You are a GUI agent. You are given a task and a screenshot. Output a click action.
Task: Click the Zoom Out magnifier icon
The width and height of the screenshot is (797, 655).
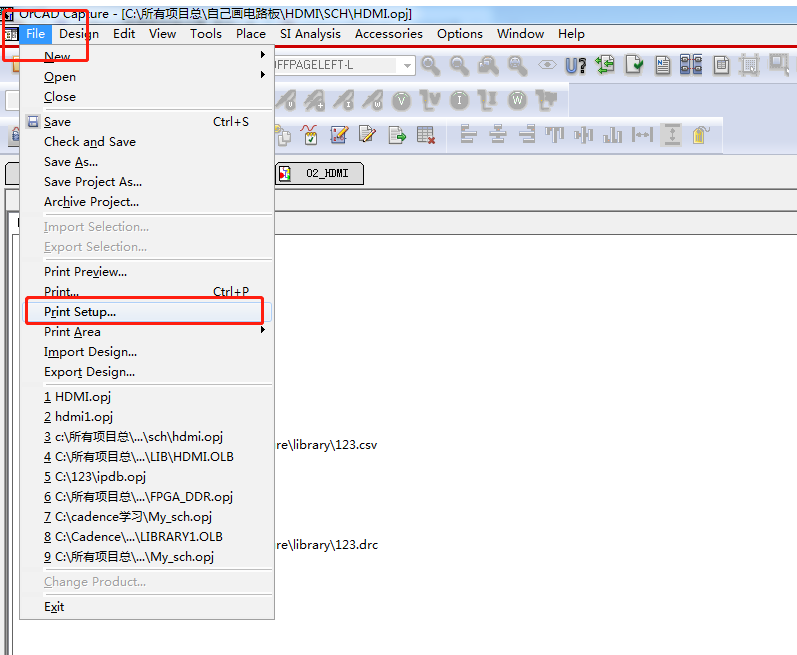click(x=459, y=66)
